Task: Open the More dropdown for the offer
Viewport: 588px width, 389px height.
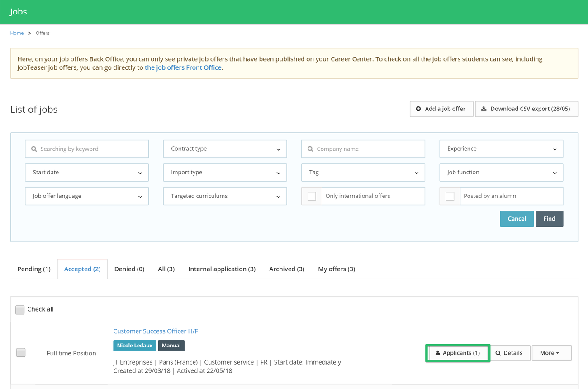Action: 552,353
